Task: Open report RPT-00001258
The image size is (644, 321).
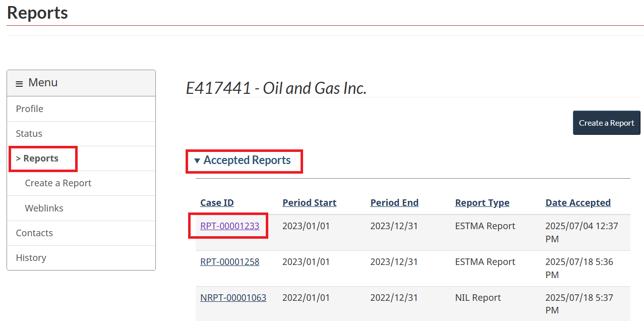Action: (x=229, y=261)
